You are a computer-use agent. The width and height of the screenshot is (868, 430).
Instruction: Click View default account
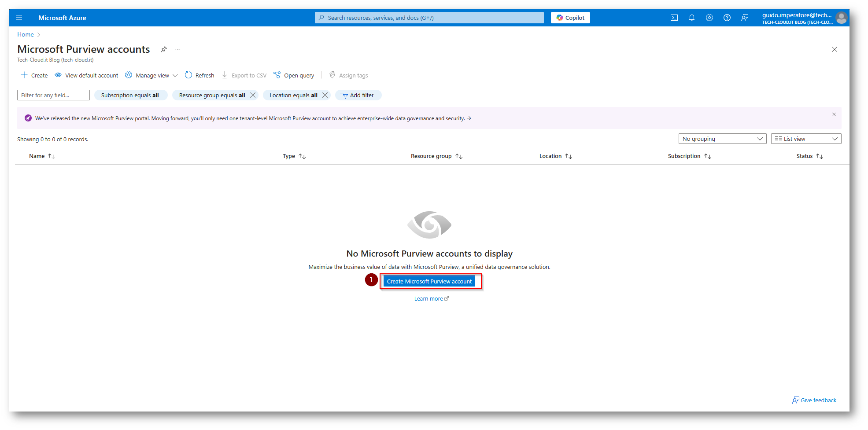(86, 75)
